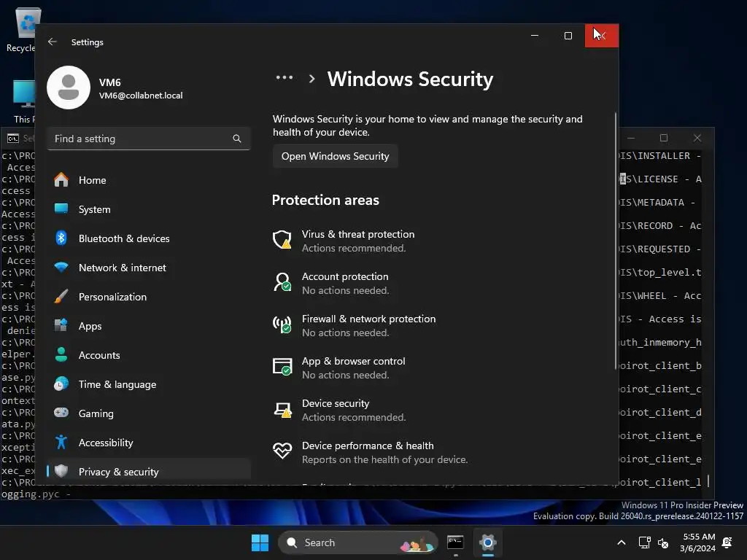Click the muted volume tray icon
Viewport: 747px width, 560px height.
point(662,542)
